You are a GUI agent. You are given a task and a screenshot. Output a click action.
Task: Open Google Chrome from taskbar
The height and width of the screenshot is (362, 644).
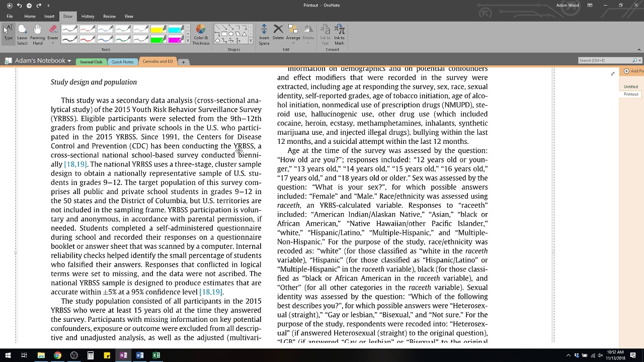point(57,355)
